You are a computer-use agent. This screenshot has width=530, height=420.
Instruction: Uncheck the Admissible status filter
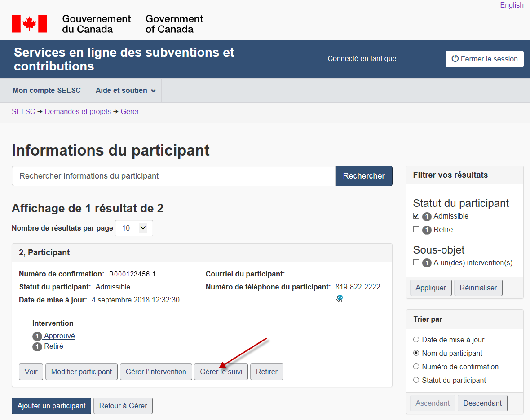pyautogui.click(x=416, y=216)
